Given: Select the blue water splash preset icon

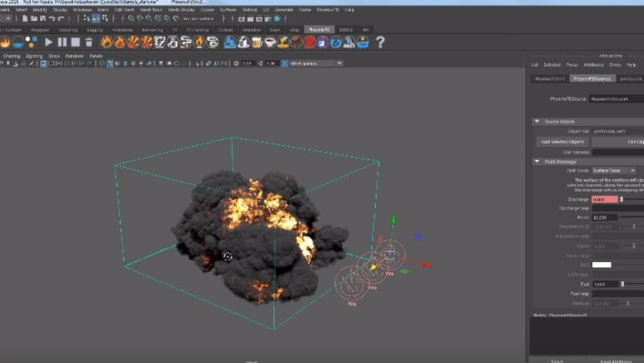Looking at the screenshot, I should click(230, 42).
